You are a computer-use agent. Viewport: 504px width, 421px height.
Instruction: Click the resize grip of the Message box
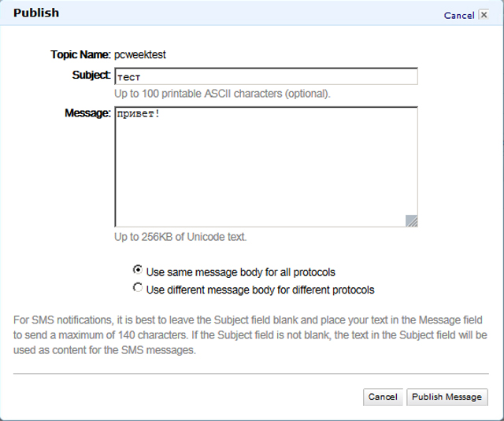click(411, 220)
